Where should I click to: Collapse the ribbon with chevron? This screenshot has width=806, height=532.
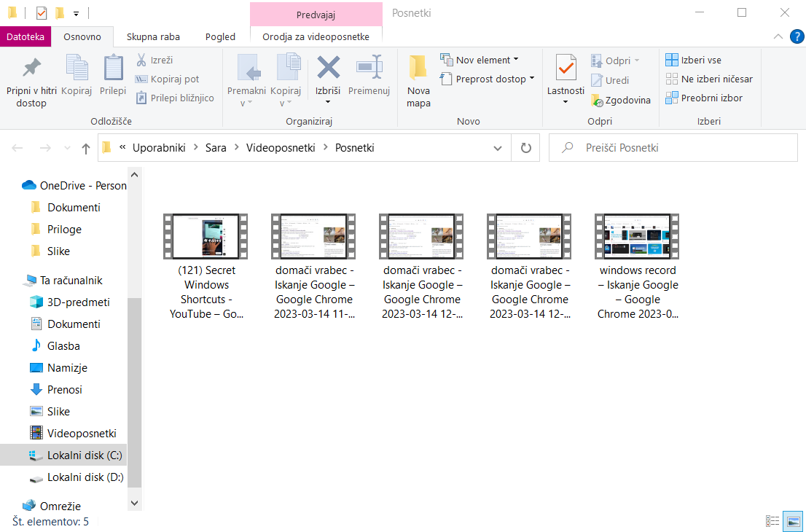tap(778, 36)
